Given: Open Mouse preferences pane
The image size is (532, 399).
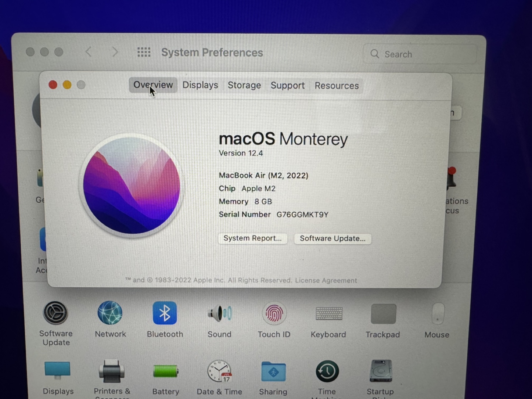Looking at the screenshot, I should tap(438, 314).
